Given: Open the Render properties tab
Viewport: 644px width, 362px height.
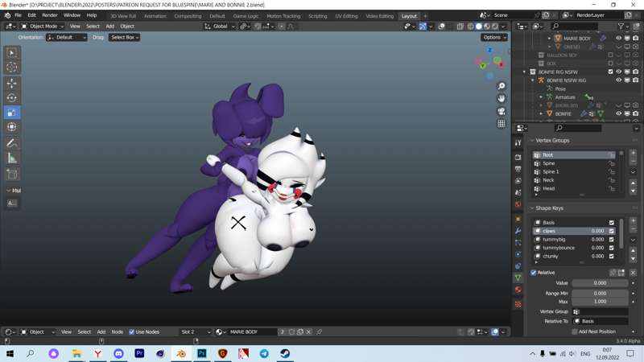Looking at the screenshot, I should [x=518, y=158].
